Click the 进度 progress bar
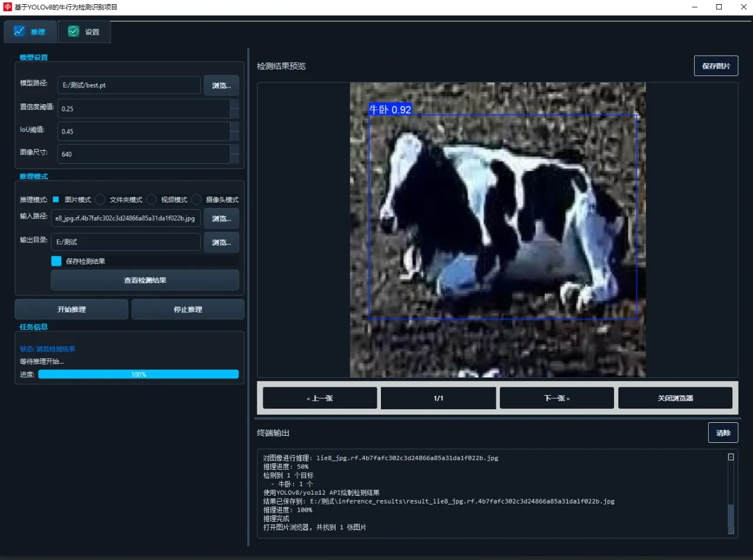753x560 pixels. tap(138, 374)
